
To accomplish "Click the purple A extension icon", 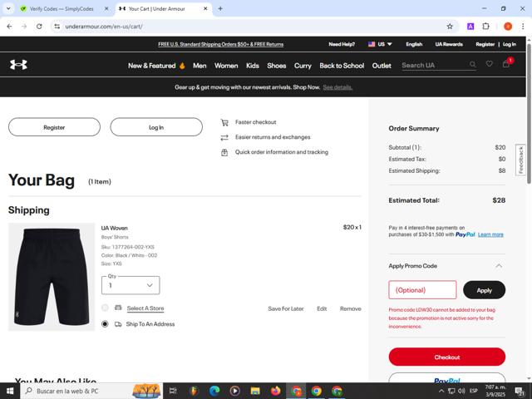I will (470, 27).
